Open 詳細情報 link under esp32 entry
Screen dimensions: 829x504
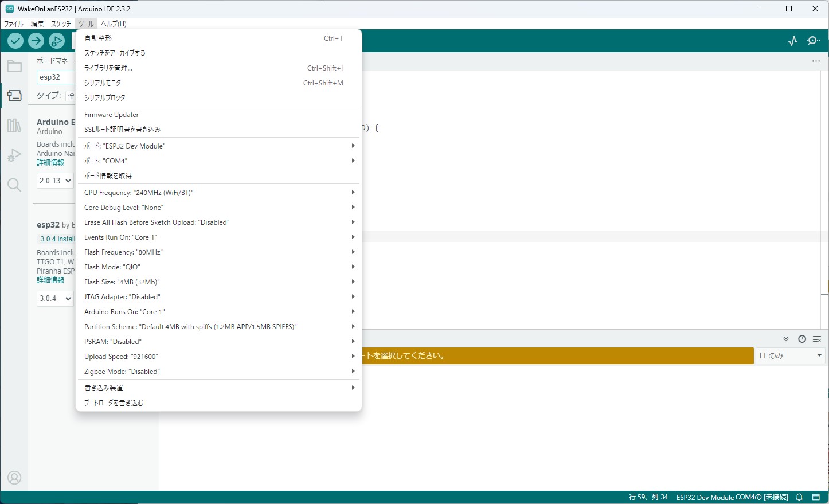click(50, 280)
